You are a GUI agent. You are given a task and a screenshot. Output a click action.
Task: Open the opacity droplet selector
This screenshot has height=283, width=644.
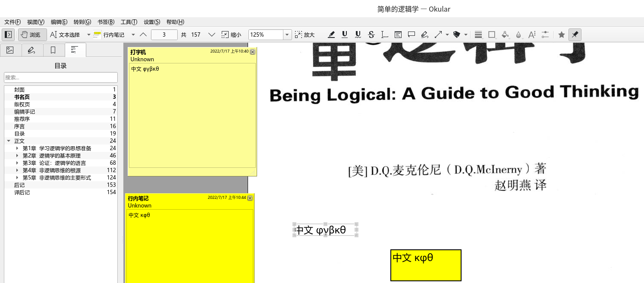point(518,35)
